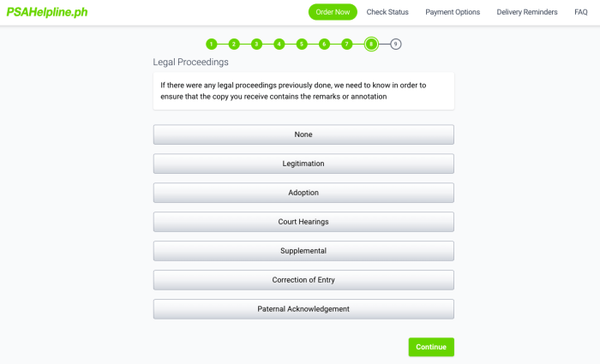Viewport: 600px width, 364px height.
Task: Go to step 1 circle
Action: (x=211, y=44)
